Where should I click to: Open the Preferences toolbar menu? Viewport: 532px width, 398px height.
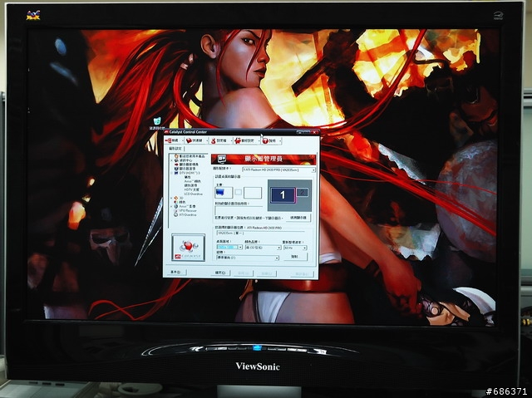246,140
